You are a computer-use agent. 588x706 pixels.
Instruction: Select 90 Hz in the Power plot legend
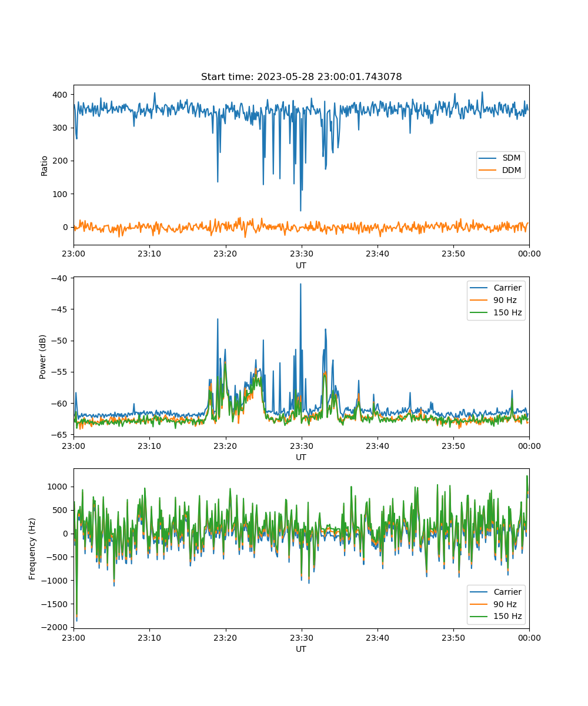coord(505,300)
